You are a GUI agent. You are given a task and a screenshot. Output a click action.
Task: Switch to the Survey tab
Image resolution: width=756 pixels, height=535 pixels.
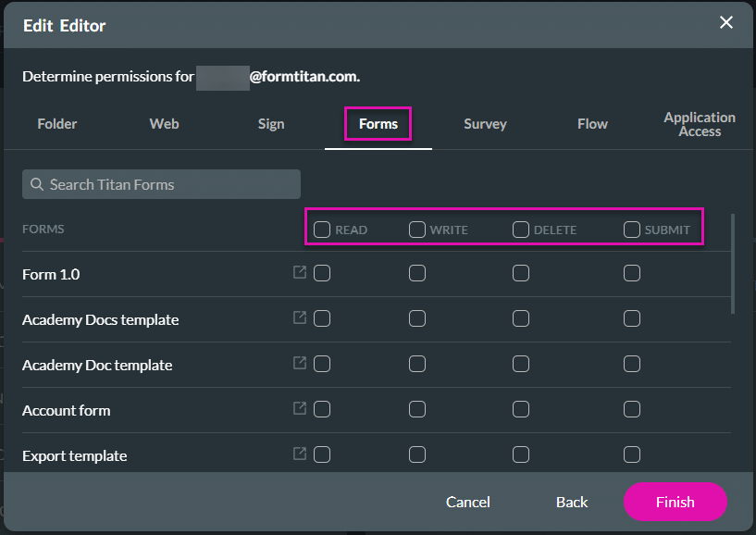click(485, 124)
